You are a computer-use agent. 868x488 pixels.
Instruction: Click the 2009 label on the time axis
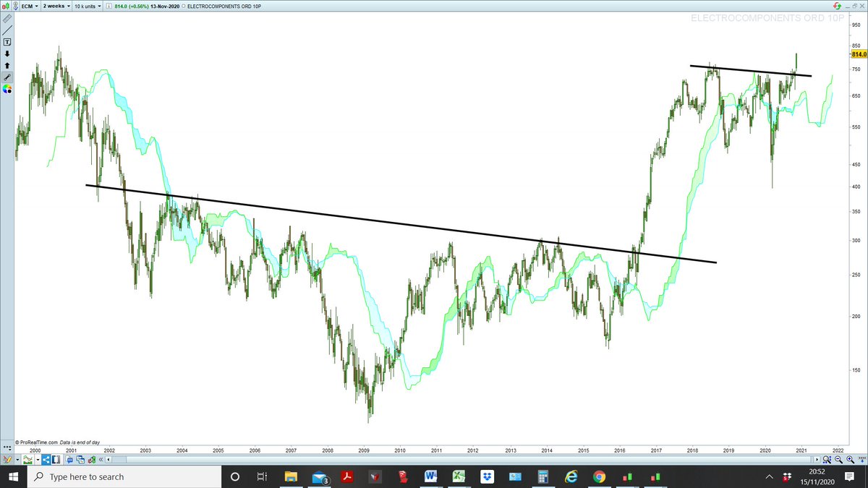tap(364, 450)
